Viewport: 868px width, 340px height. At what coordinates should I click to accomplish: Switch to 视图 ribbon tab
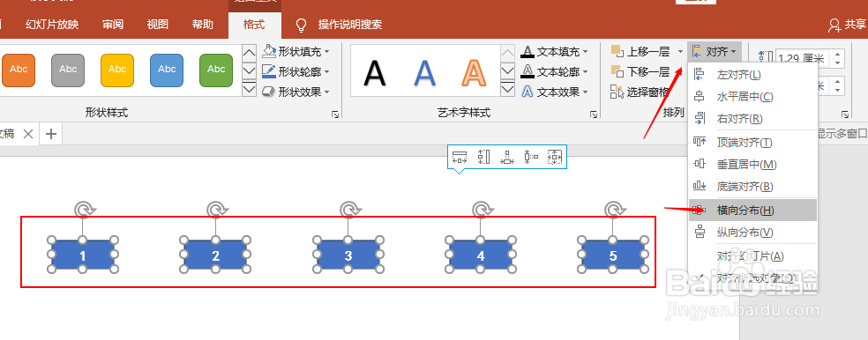click(x=158, y=25)
